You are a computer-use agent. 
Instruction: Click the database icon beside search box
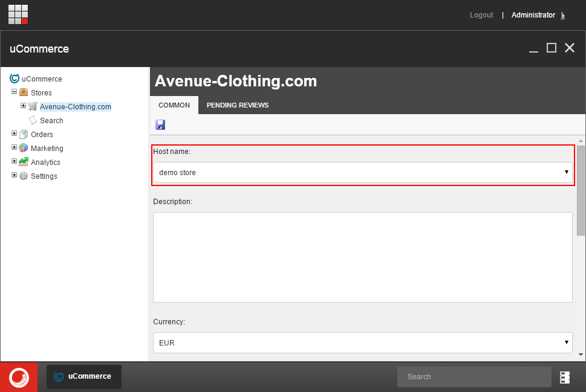point(565,377)
